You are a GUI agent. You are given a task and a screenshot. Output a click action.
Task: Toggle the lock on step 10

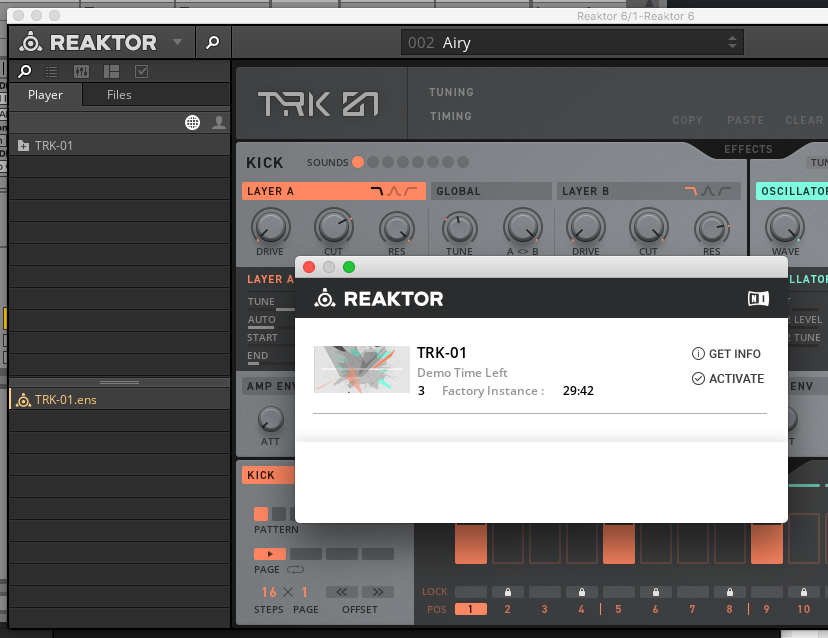(804, 592)
